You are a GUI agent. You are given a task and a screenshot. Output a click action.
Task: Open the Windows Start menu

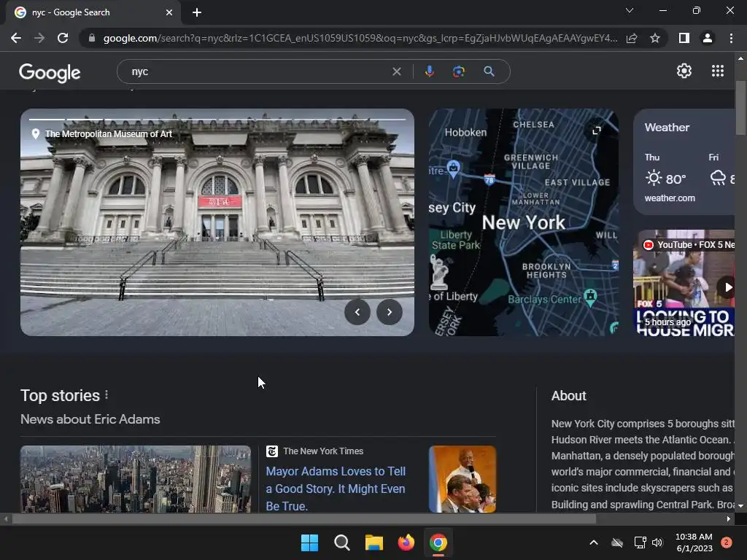click(309, 542)
